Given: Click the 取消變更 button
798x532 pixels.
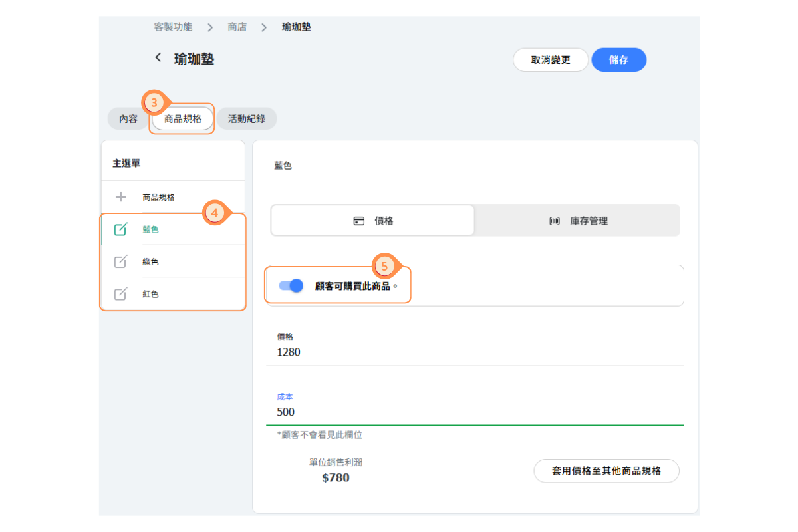Looking at the screenshot, I should [550, 60].
